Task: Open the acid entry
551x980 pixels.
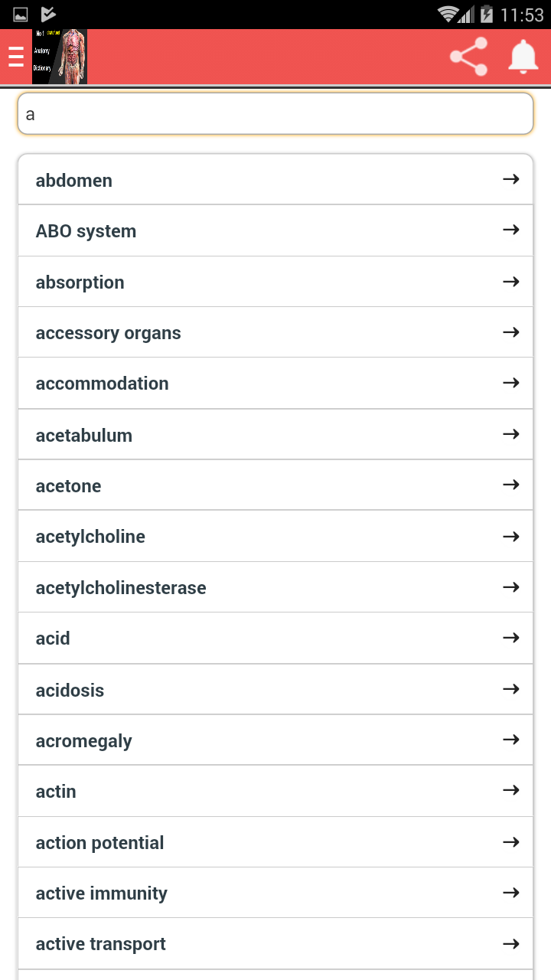Action: (x=53, y=639)
